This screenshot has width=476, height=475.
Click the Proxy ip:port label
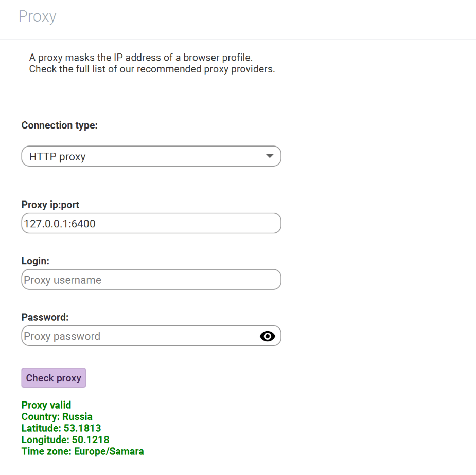click(50, 205)
